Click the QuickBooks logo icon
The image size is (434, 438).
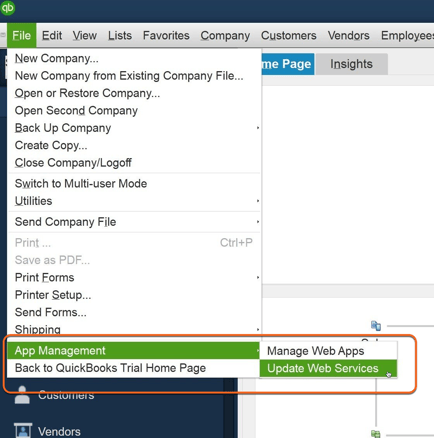(7, 7)
